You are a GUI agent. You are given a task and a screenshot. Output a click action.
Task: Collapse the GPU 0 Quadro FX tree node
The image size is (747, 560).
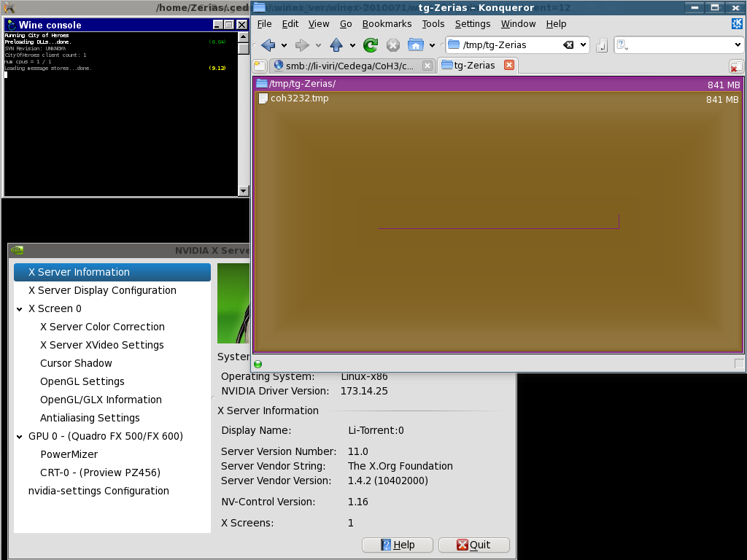point(20,437)
